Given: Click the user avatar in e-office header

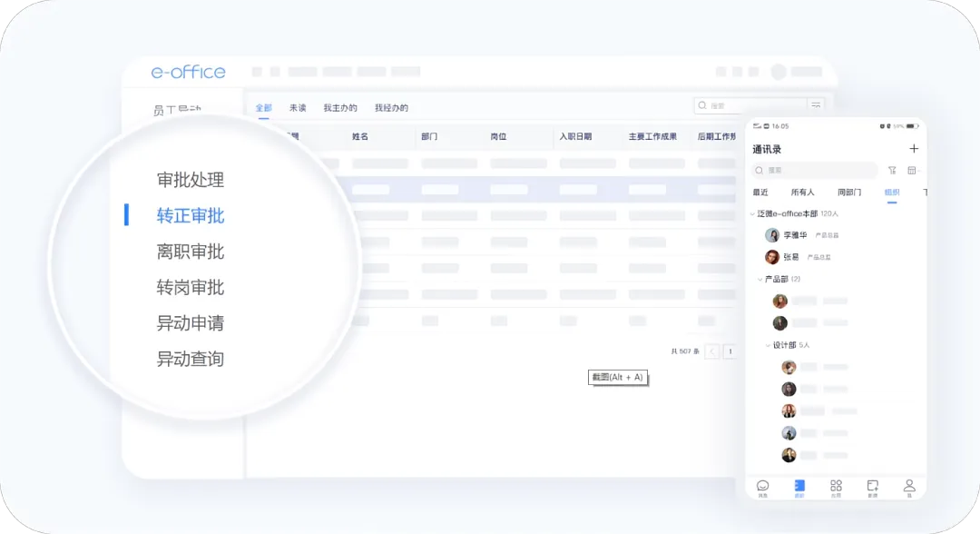Looking at the screenshot, I should tap(778, 72).
